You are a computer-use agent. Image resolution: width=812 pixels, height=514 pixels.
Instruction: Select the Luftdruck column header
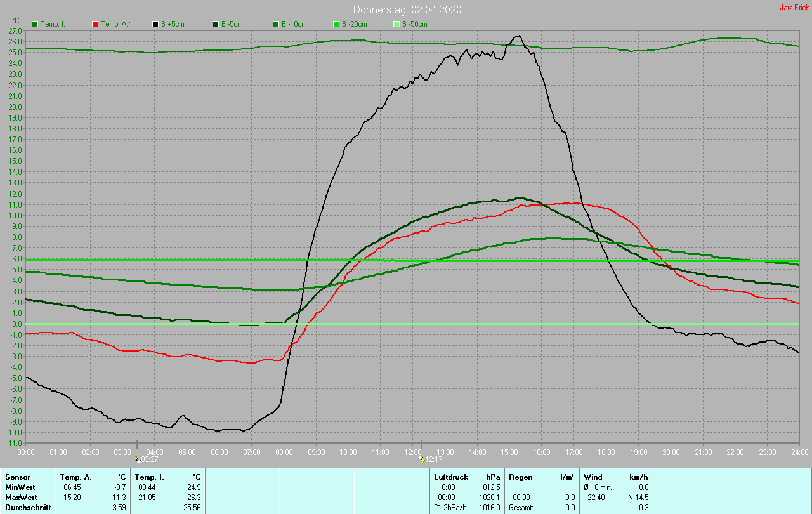click(451, 477)
